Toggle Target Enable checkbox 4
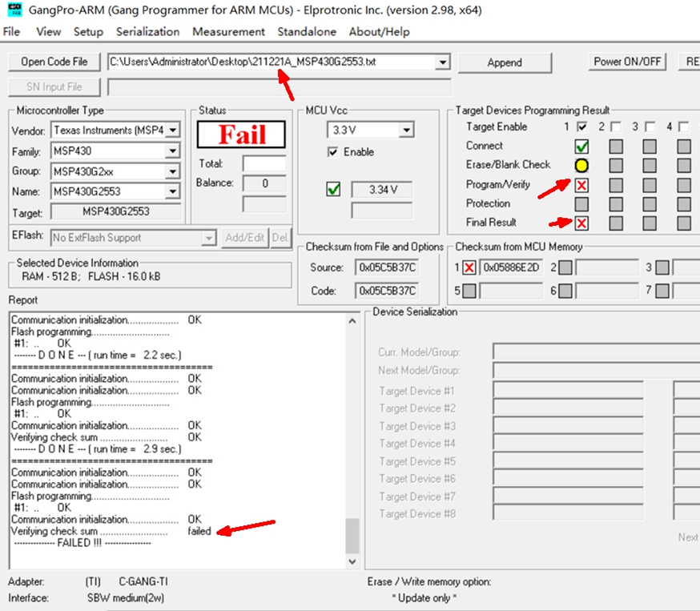 [683, 127]
